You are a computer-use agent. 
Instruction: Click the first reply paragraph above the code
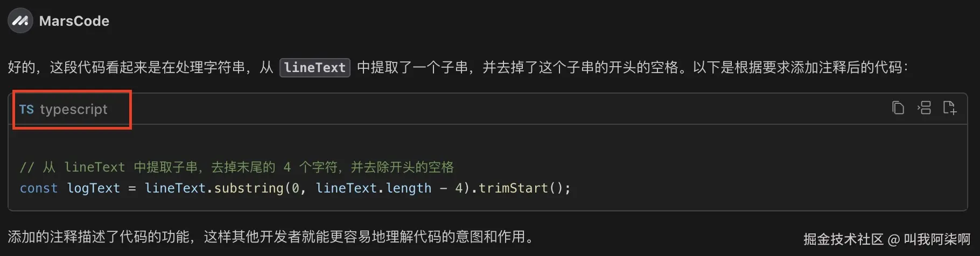[x=458, y=68]
